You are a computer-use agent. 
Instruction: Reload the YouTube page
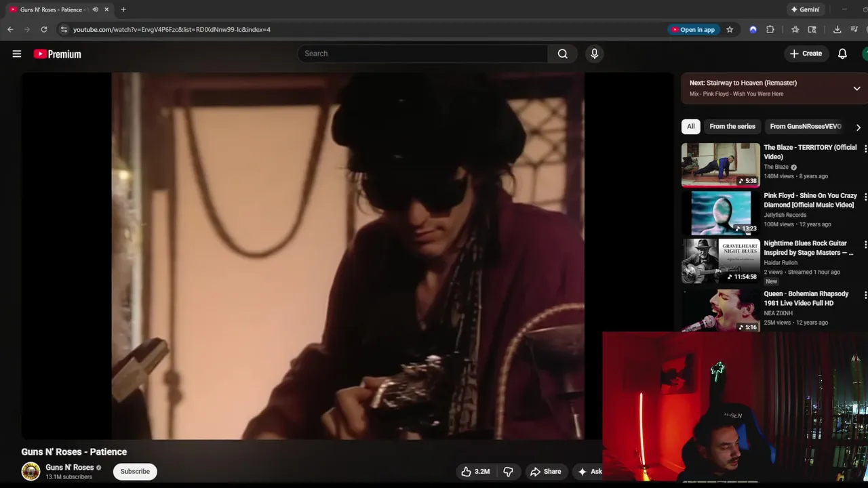click(x=44, y=30)
